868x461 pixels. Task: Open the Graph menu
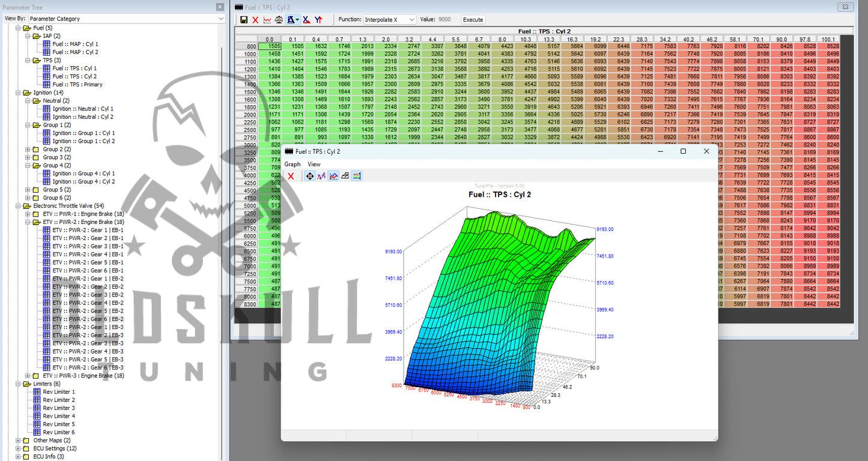293,164
